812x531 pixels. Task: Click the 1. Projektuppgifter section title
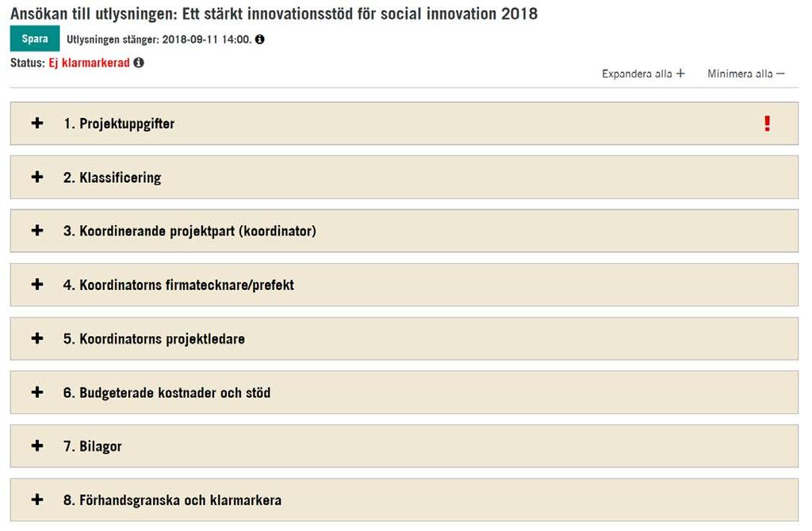pyautogui.click(x=119, y=124)
